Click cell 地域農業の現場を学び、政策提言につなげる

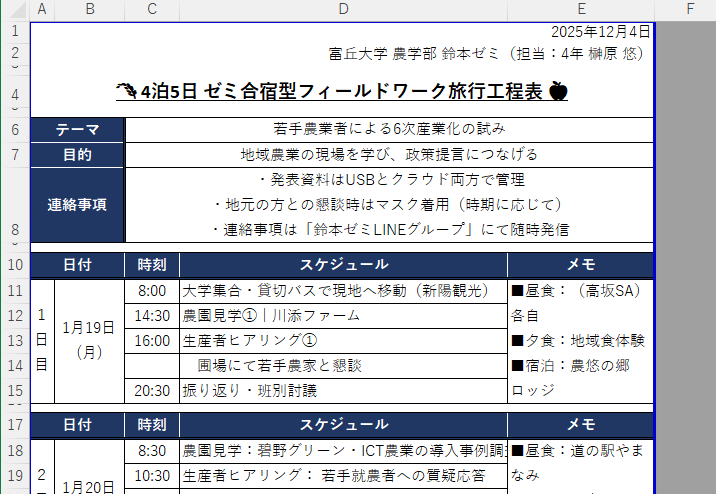point(389,154)
